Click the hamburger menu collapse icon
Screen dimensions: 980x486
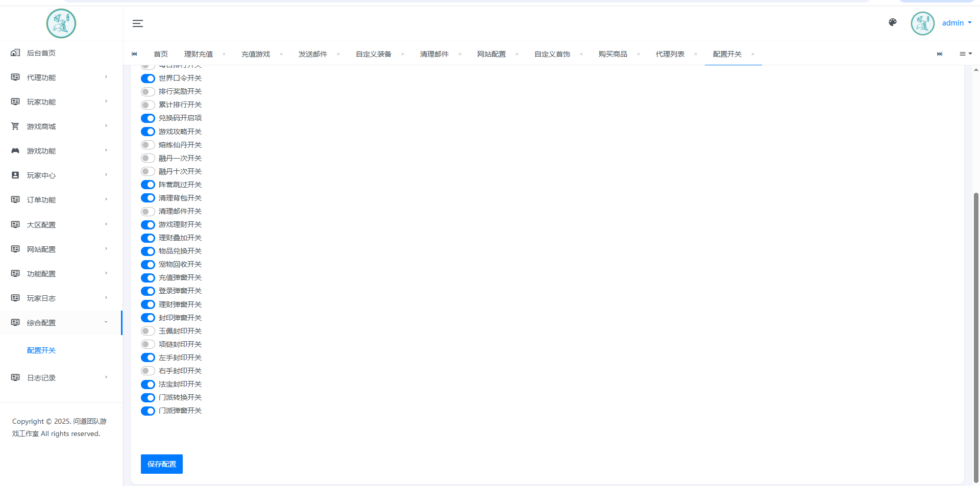(137, 23)
